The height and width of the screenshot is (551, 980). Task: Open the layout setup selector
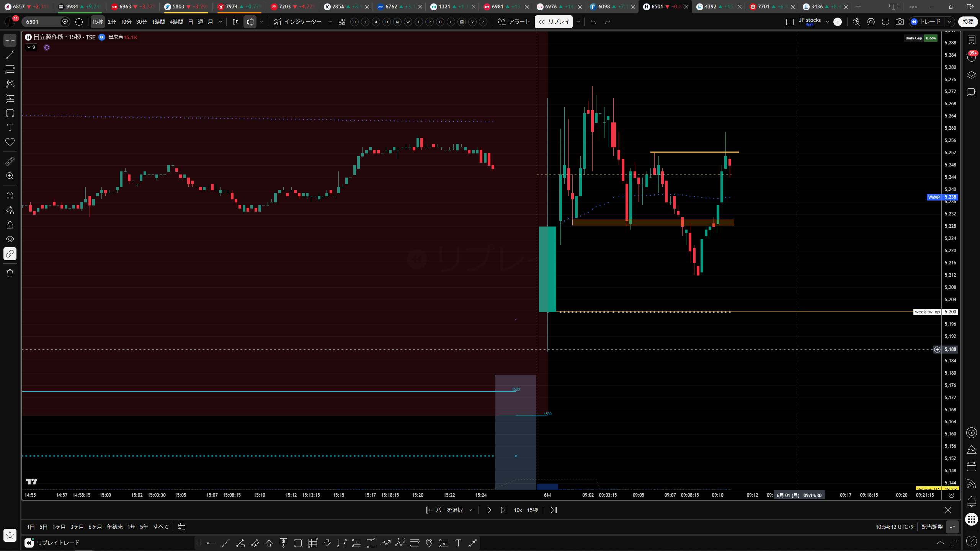point(789,22)
